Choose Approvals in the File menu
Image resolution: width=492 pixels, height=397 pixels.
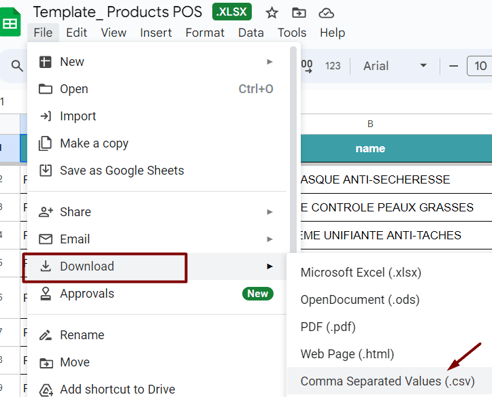click(x=157, y=294)
